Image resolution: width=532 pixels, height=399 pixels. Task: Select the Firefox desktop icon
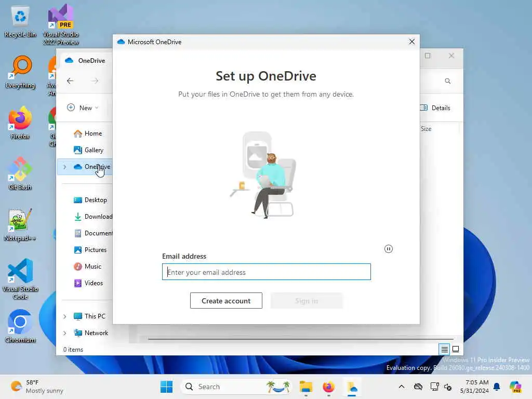[x=20, y=123]
